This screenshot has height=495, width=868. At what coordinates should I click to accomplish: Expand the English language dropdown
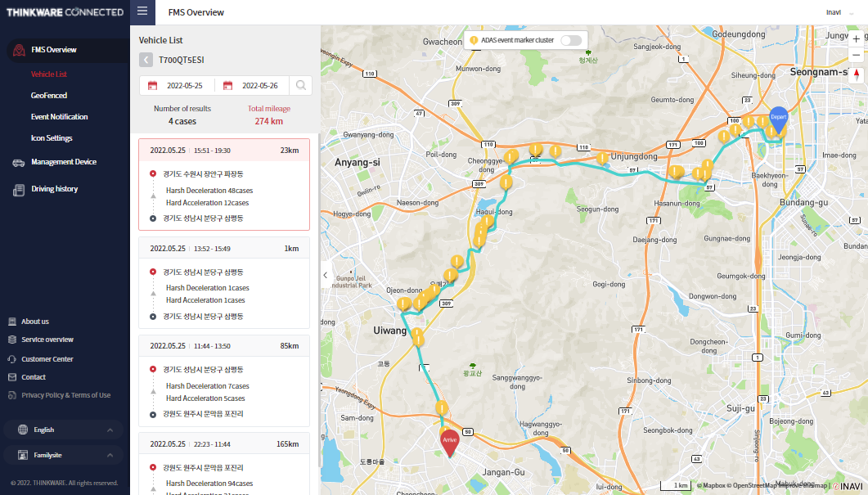click(x=110, y=430)
